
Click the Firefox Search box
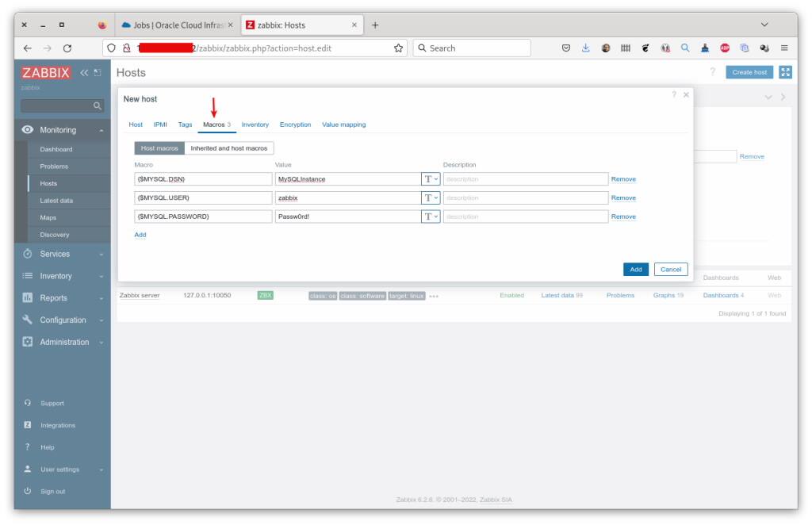coord(472,48)
